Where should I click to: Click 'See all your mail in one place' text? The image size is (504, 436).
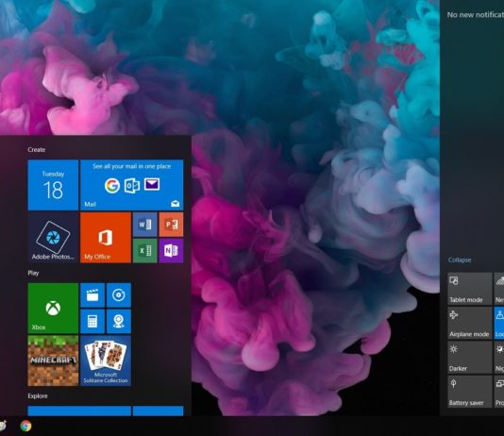point(132,166)
